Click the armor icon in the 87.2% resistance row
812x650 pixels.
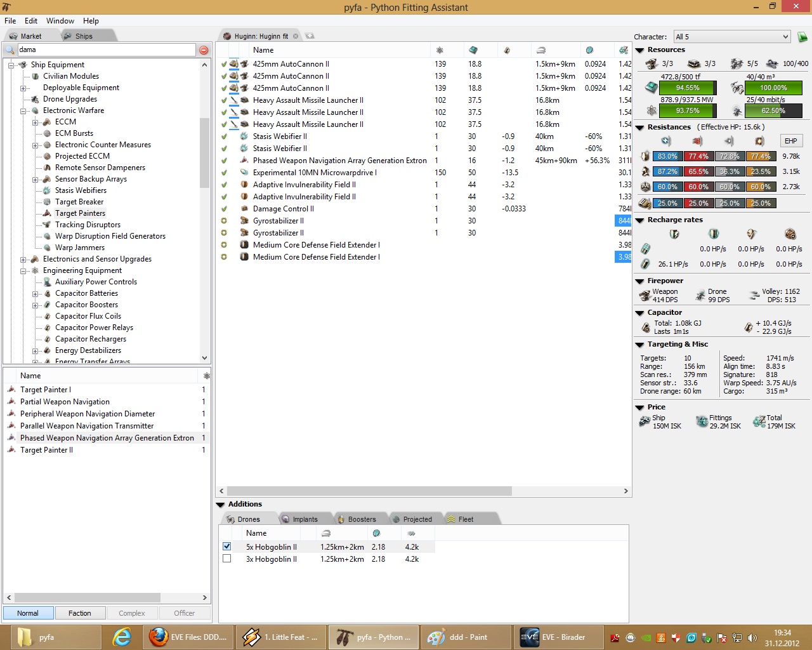pyautogui.click(x=645, y=171)
